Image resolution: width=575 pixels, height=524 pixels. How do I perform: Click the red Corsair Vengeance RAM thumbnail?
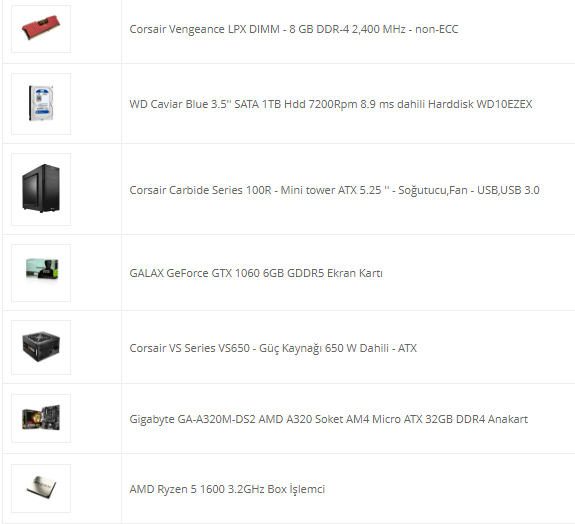41,29
